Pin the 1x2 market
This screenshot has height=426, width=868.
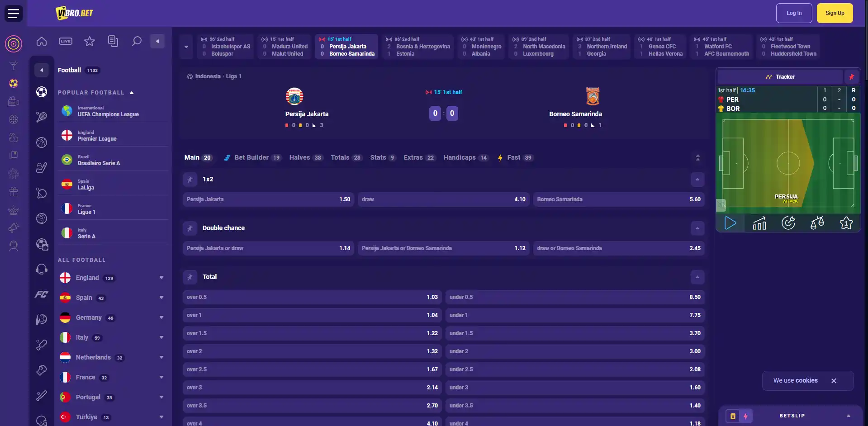tap(190, 180)
